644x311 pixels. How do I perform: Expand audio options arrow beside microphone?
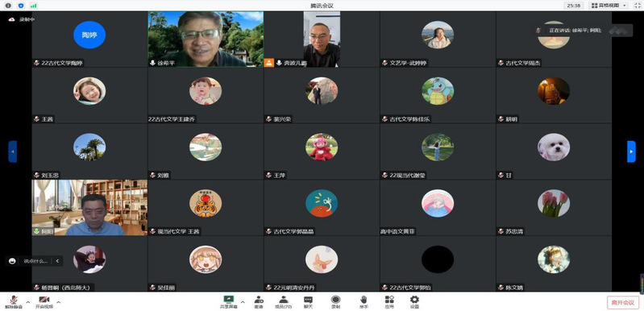click(28, 302)
